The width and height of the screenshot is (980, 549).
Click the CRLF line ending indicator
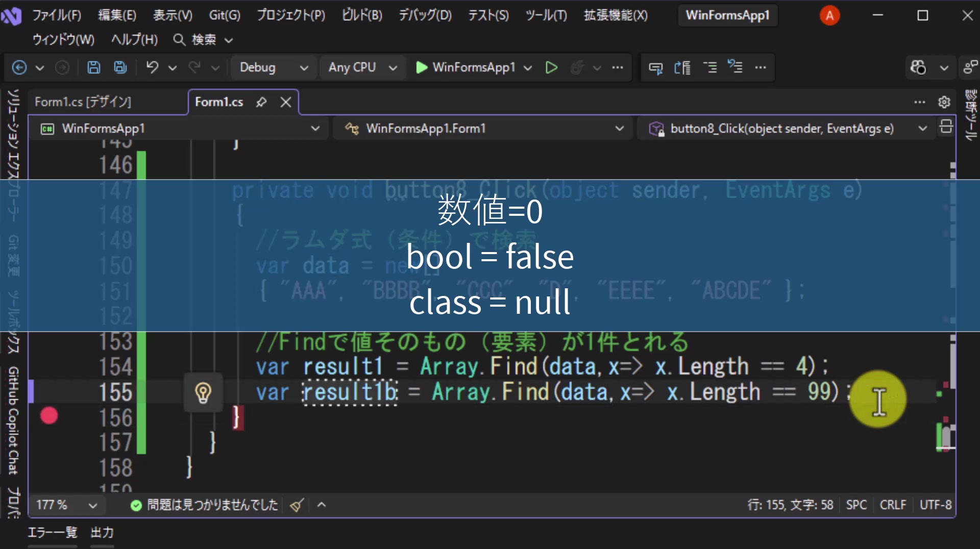(x=893, y=505)
